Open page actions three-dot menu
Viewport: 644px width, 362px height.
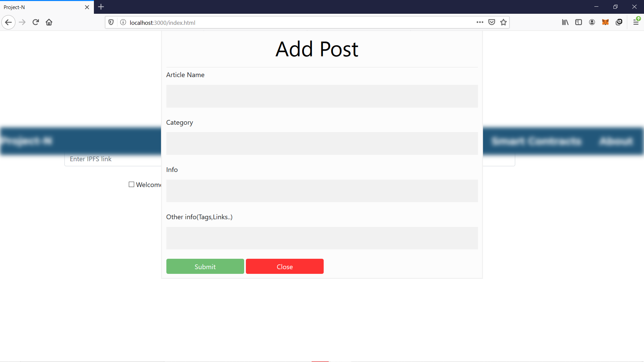click(480, 22)
